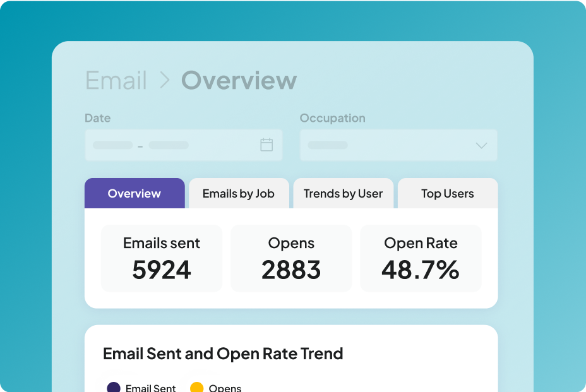Toggle the Opens series legend label
586x392 pixels.
tap(225, 388)
